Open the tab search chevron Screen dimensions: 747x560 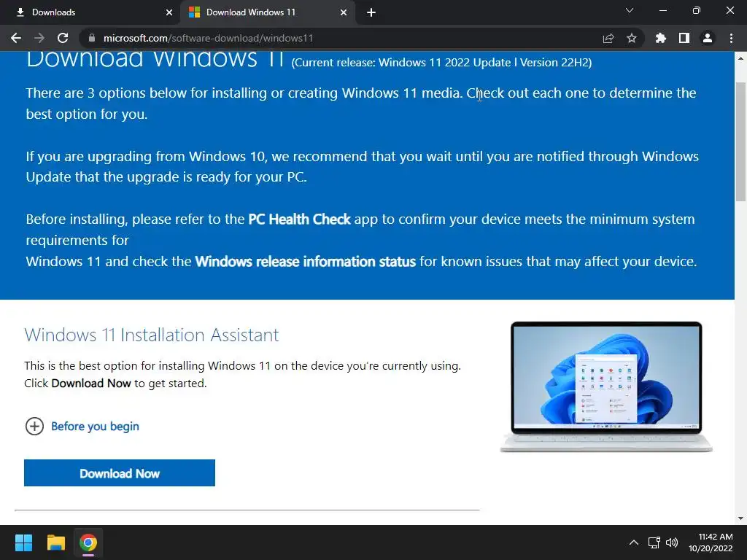click(x=630, y=10)
